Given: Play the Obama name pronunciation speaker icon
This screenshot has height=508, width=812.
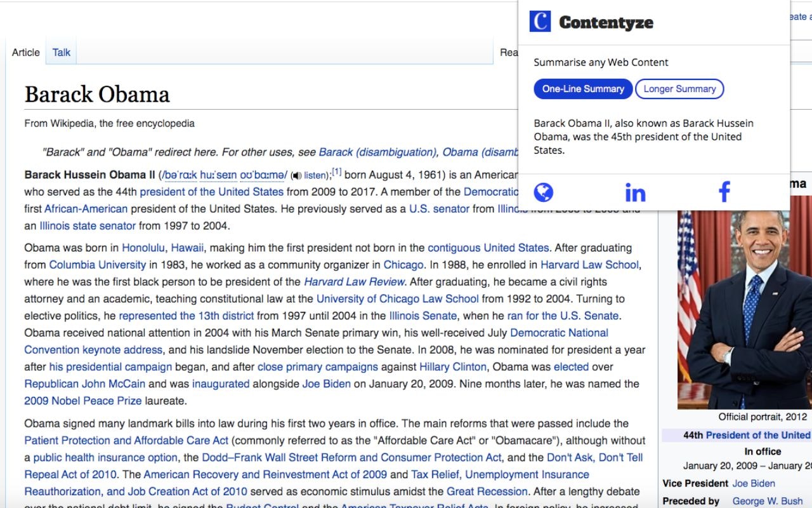Looking at the screenshot, I should point(298,175).
